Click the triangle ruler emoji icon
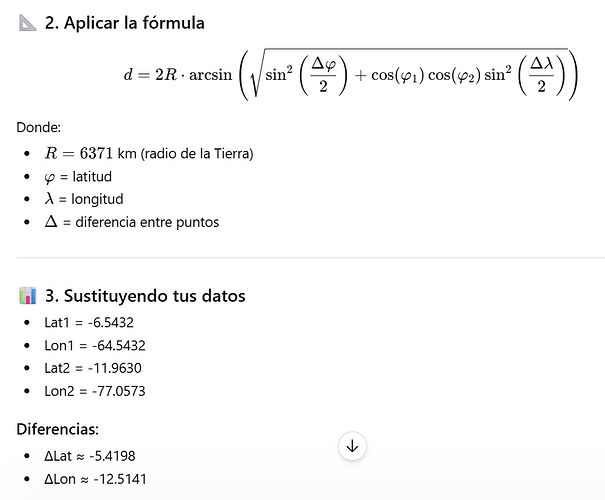This screenshot has height=500, width=605. (27, 23)
